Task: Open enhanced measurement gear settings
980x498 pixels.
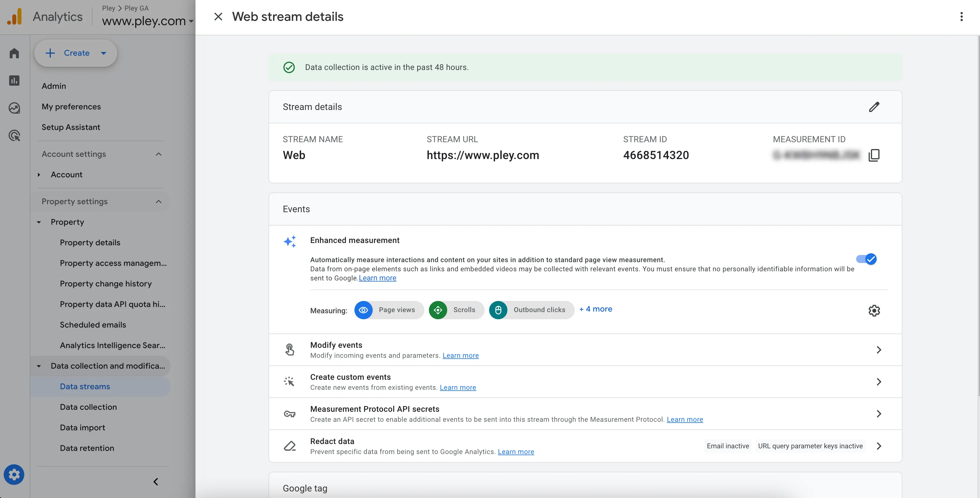Action: 874,311
